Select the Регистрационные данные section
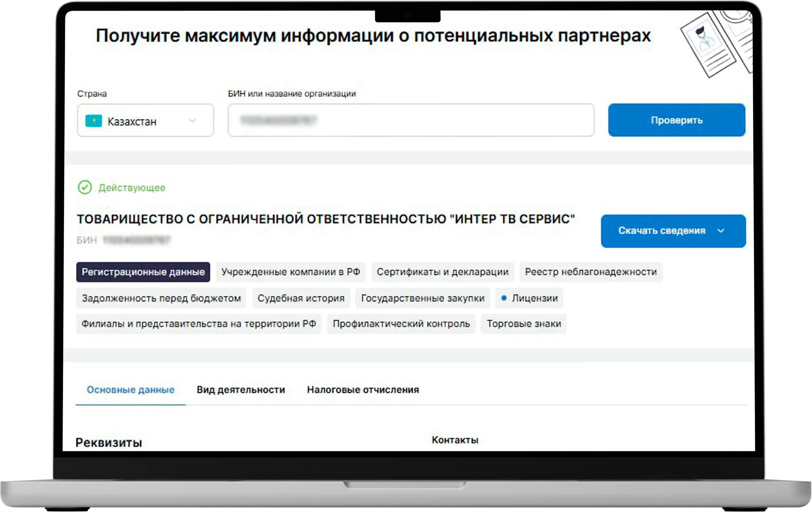The height and width of the screenshot is (512, 812). click(x=143, y=272)
